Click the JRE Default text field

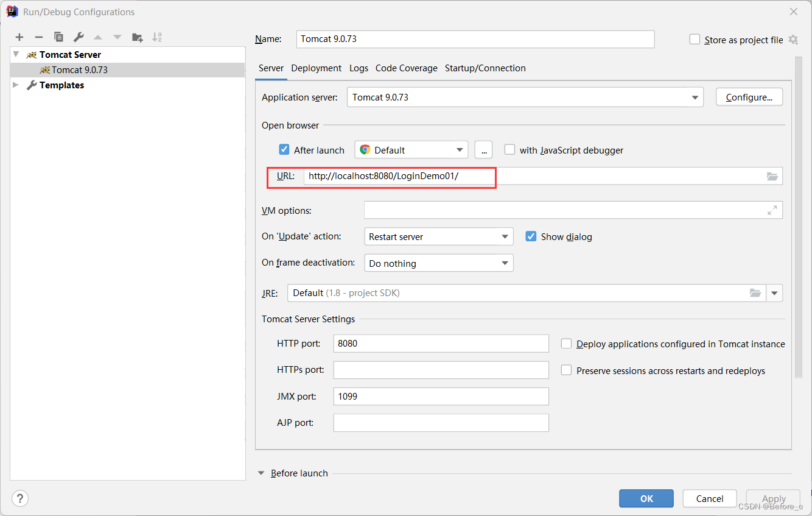tap(527, 293)
